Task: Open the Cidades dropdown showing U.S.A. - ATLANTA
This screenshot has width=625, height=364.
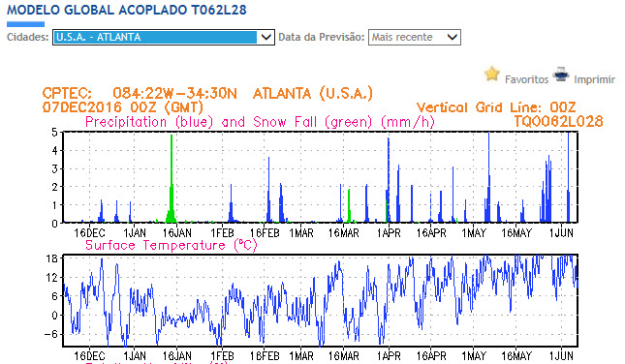Action: (x=164, y=37)
